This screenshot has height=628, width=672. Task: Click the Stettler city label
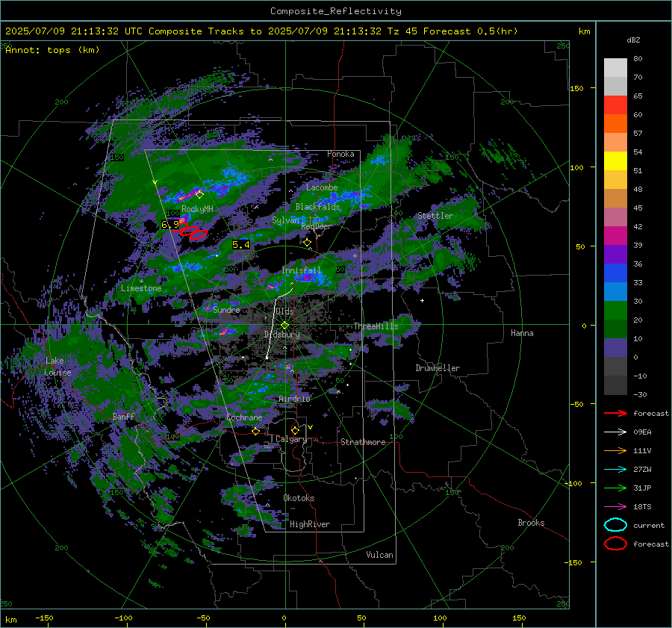click(x=435, y=216)
